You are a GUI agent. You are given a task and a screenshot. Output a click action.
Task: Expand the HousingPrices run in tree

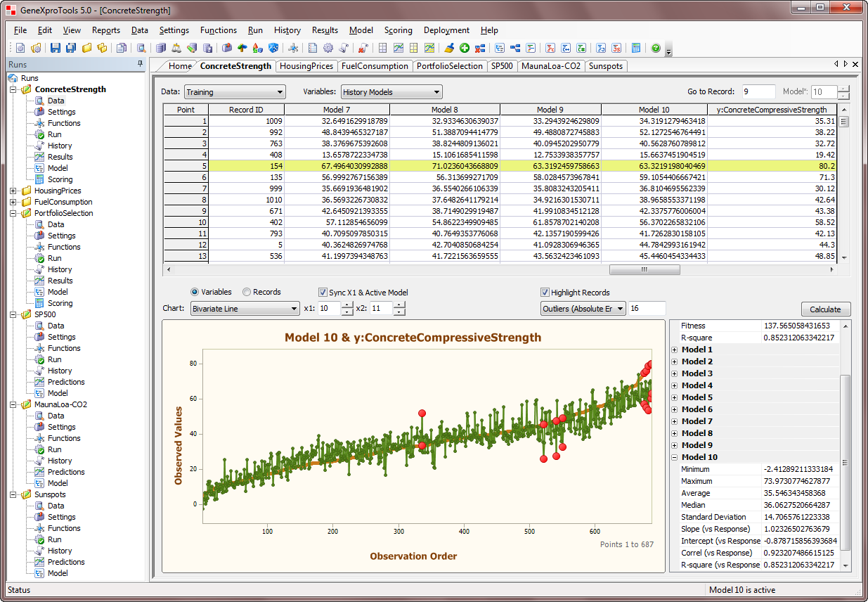(x=13, y=191)
